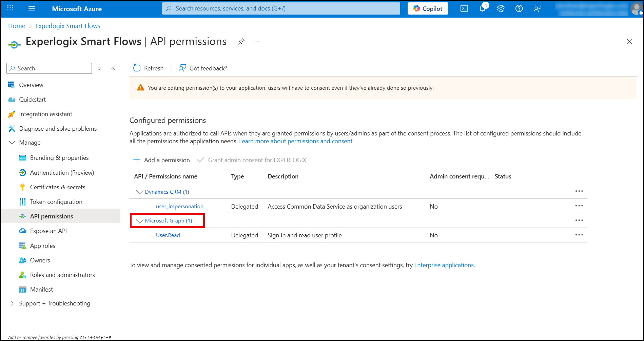Focus the sidebar Search field

coord(49,68)
